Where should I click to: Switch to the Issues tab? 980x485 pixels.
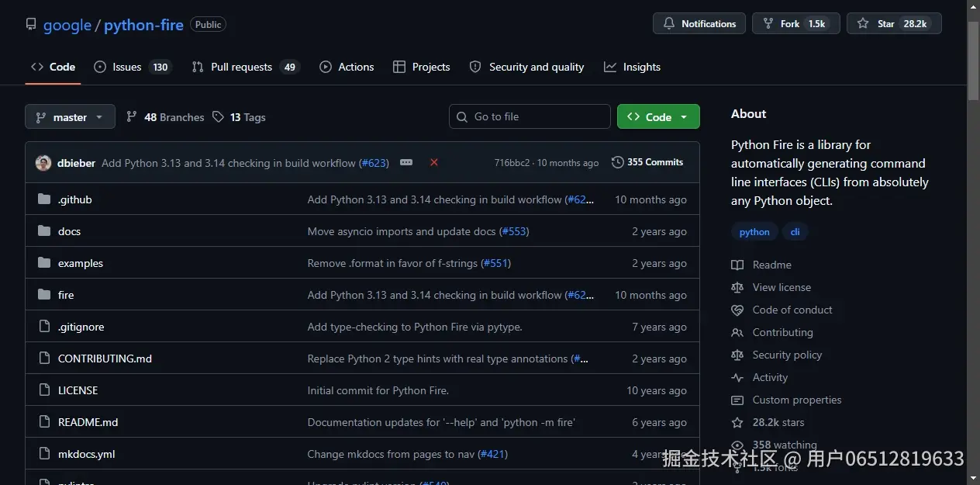coord(133,67)
